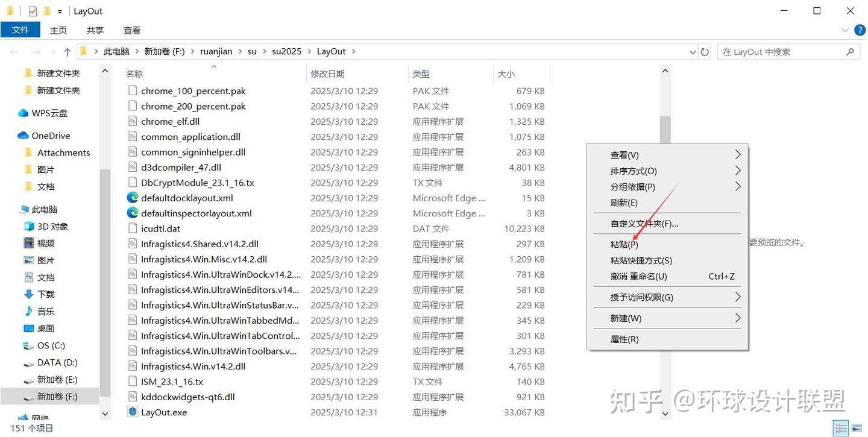Viewport: 868px width, 437px height.
Task: Switch to the 主页 ribbon tab
Action: [x=58, y=30]
